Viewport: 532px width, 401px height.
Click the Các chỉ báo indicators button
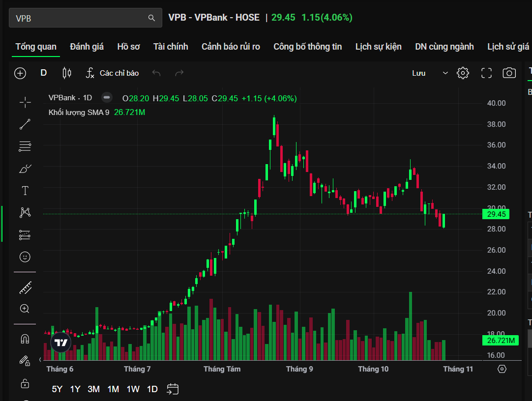pyautogui.click(x=113, y=73)
